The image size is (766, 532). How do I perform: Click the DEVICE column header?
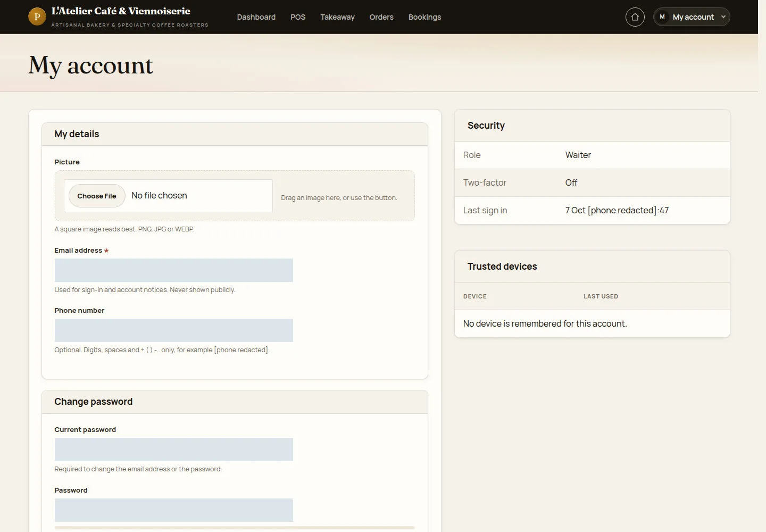click(x=474, y=296)
